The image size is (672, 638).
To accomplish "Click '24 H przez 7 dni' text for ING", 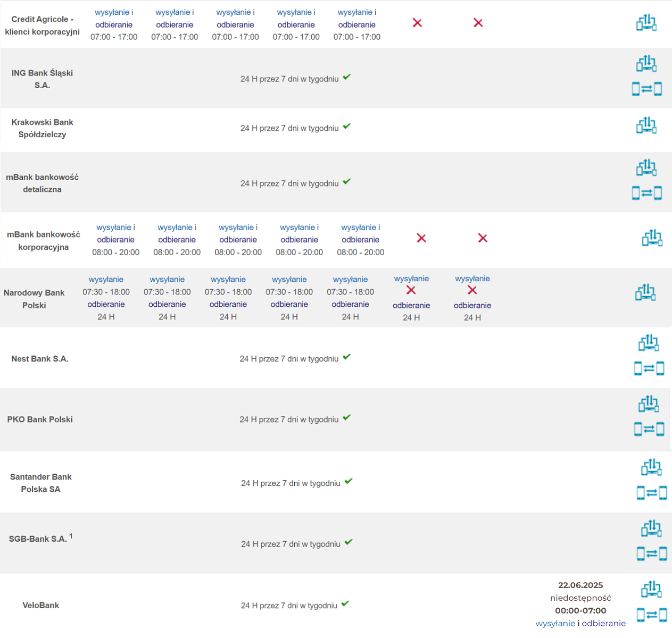I will coord(289,79).
